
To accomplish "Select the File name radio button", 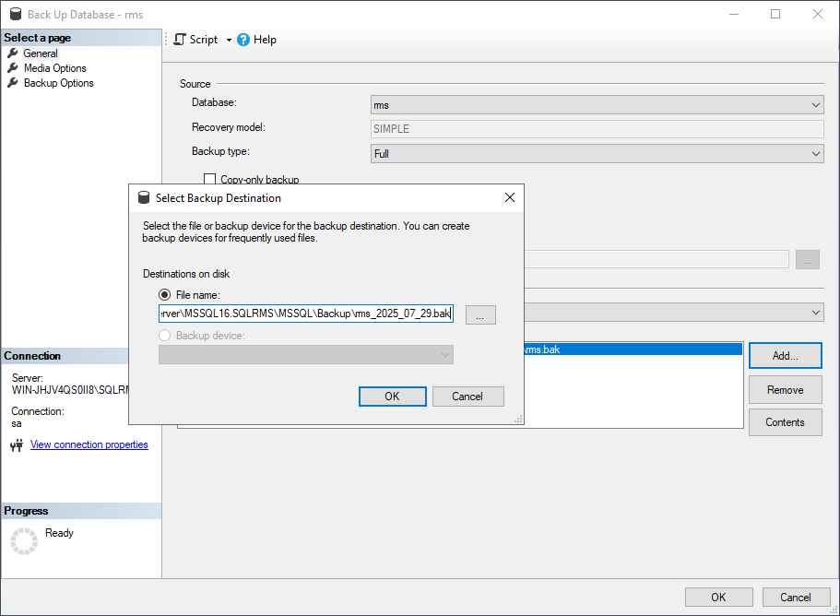I will 164,294.
